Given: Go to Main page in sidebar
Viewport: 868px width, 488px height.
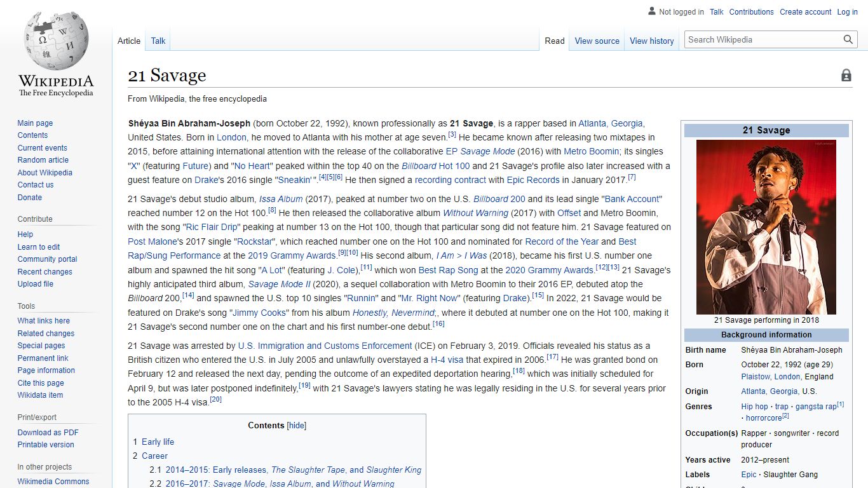Looking at the screenshot, I should pos(35,123).
